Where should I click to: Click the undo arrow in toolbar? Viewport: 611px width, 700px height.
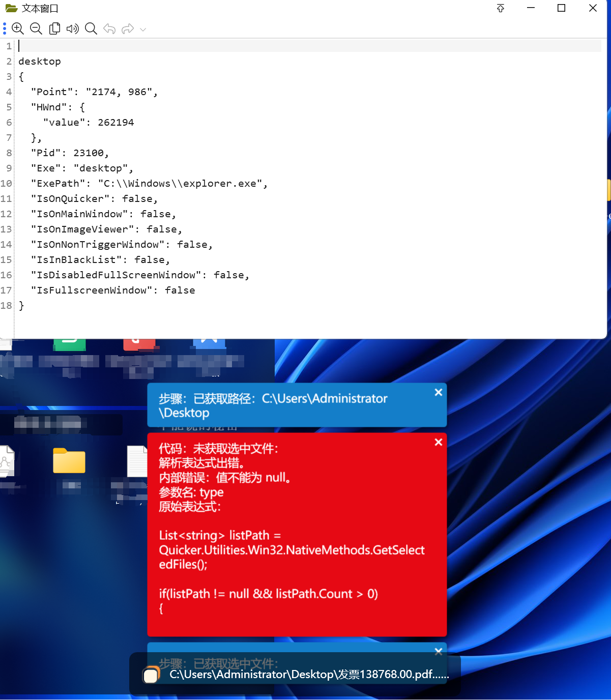[x=109, y=28]
